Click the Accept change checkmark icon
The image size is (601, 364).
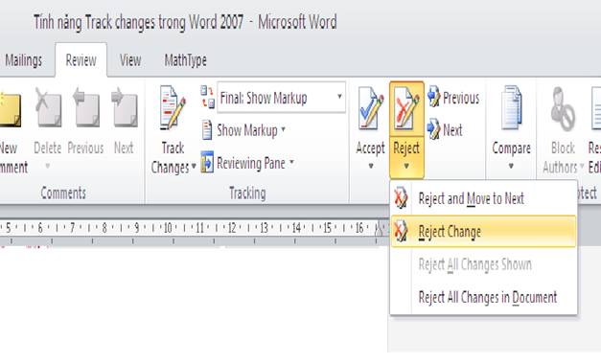click(370, 108)
